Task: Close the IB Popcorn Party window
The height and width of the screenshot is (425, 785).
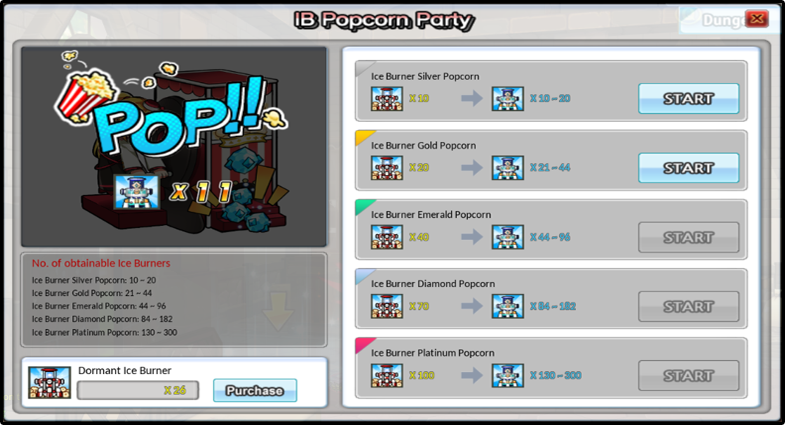Action: pos(756,19)
